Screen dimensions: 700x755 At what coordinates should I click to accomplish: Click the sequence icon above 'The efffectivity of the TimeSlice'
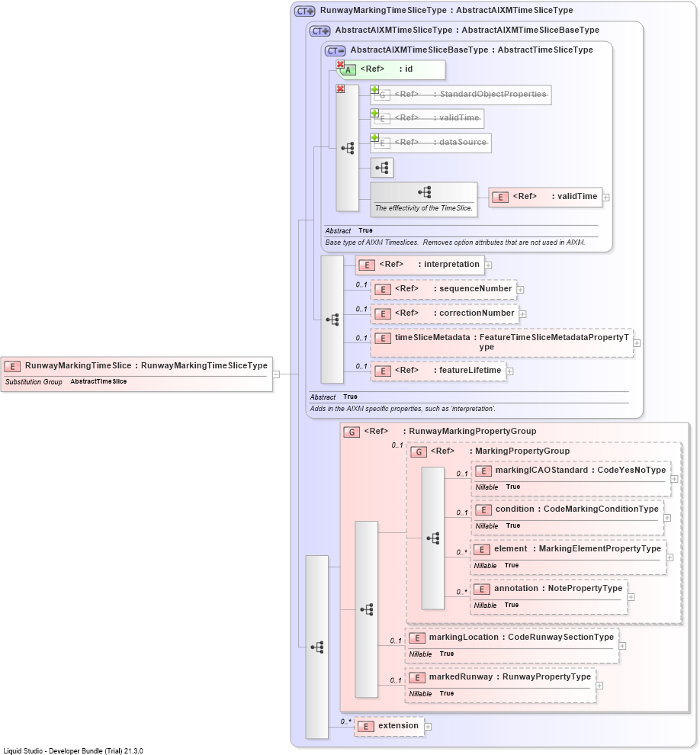point(424,193)
